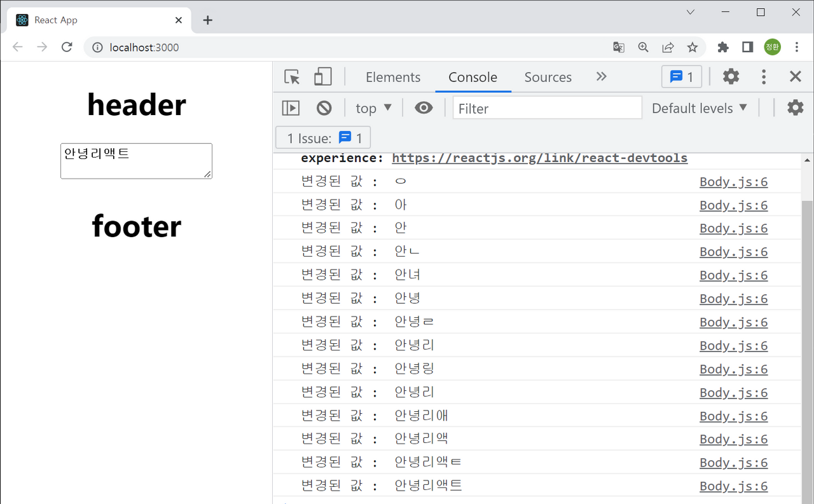Open the zoom magnifier in address bar
The image size is (814, 504).
pos(644,47)
